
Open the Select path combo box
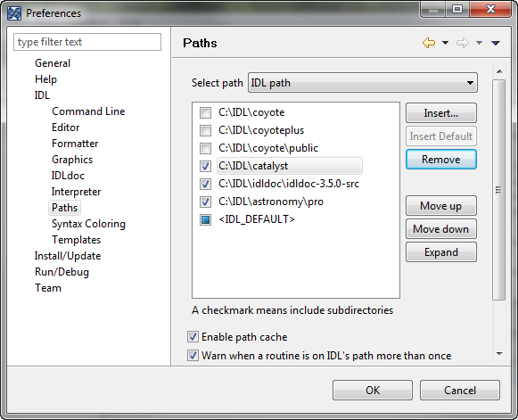[362, 83]
